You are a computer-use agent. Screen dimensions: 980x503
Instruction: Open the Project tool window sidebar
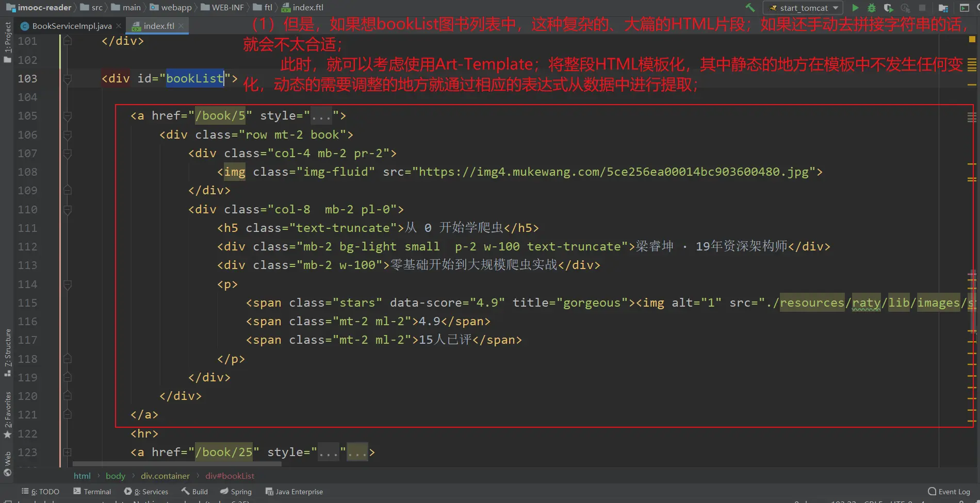click(7, 42)
